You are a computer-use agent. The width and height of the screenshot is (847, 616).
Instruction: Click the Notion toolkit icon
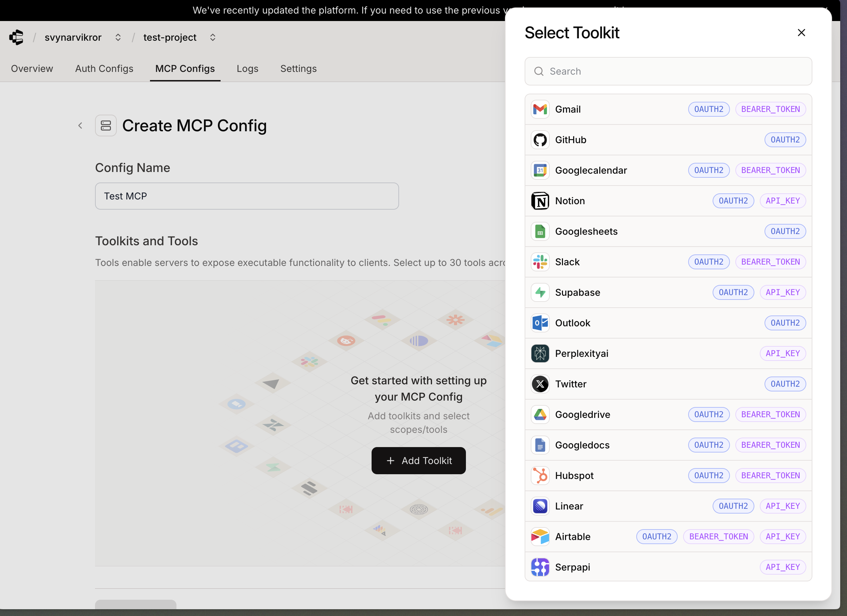[x=540, y=201]
